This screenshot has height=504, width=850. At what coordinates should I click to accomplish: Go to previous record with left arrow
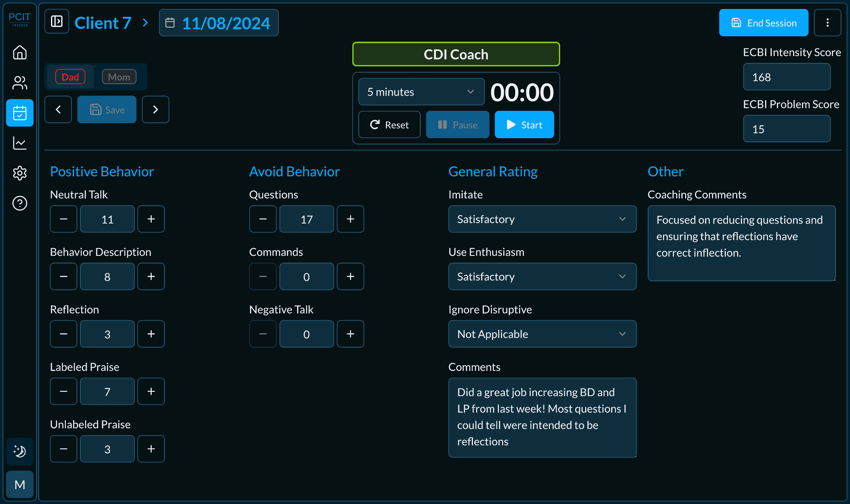[58, 110]
